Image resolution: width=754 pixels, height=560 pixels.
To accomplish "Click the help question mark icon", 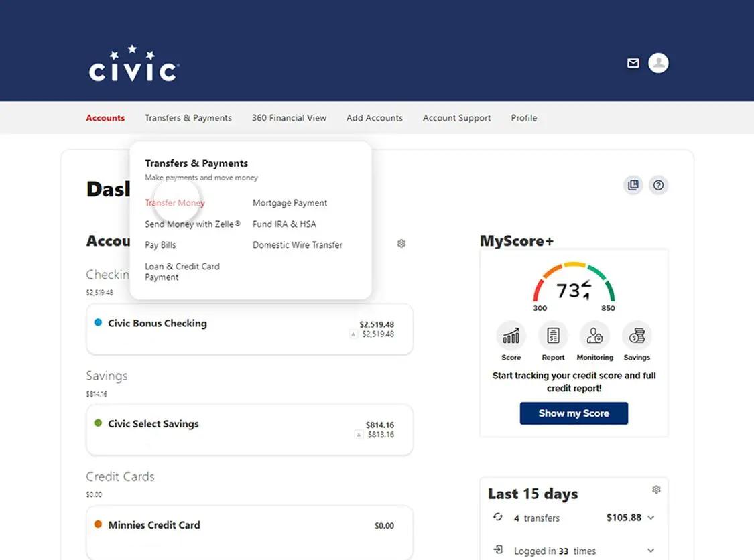I will point(658,185).
